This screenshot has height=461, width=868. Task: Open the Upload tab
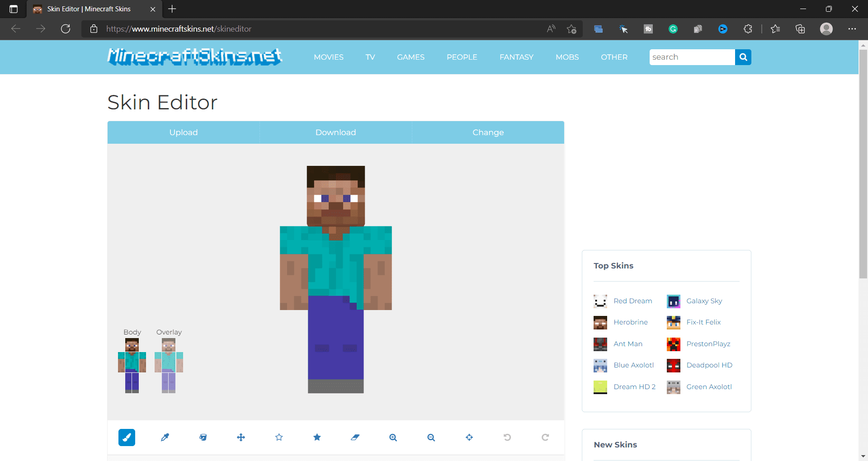[x=184, y=132]
